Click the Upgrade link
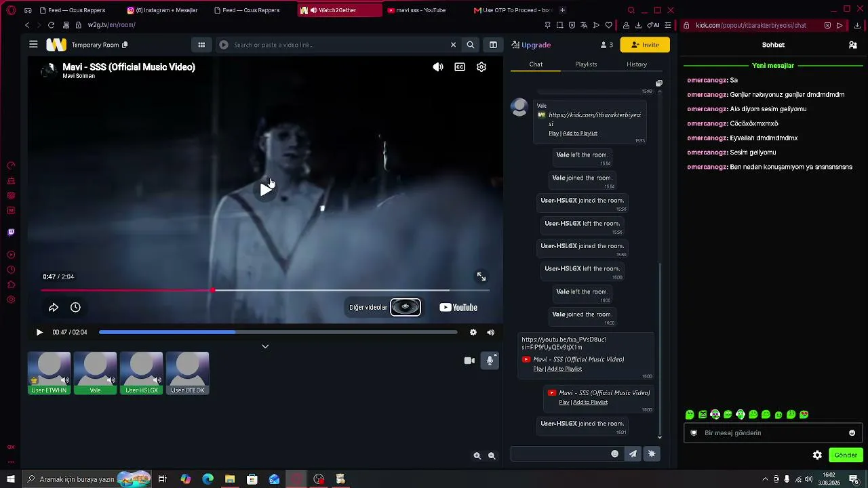868x488 pixels. (531, 45)
